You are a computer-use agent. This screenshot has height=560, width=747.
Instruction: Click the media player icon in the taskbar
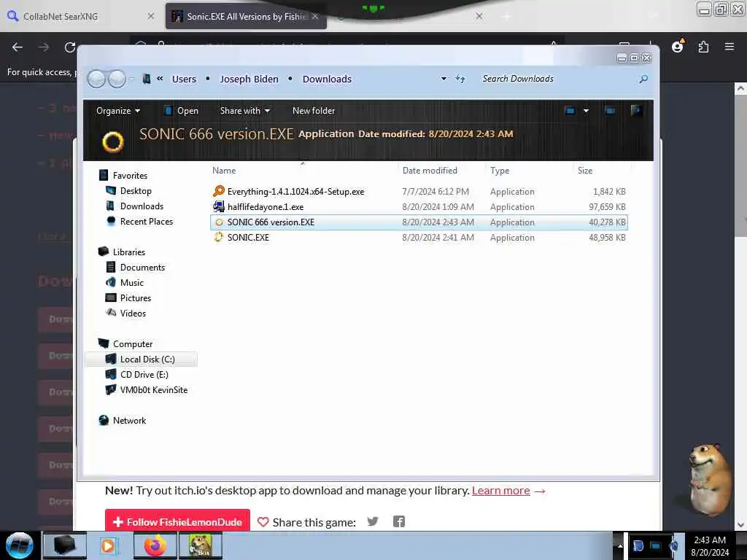click(109, 545)
